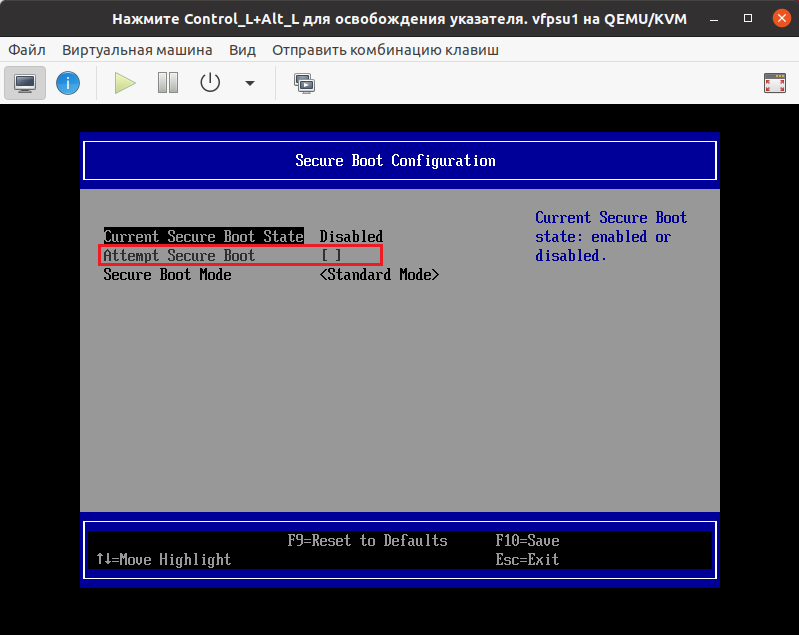Image resolution: width=799 pixels, height=635 pixels.
Task: Open Отправить комбинацию клавиш menu
Action: [x=385, y=50]
